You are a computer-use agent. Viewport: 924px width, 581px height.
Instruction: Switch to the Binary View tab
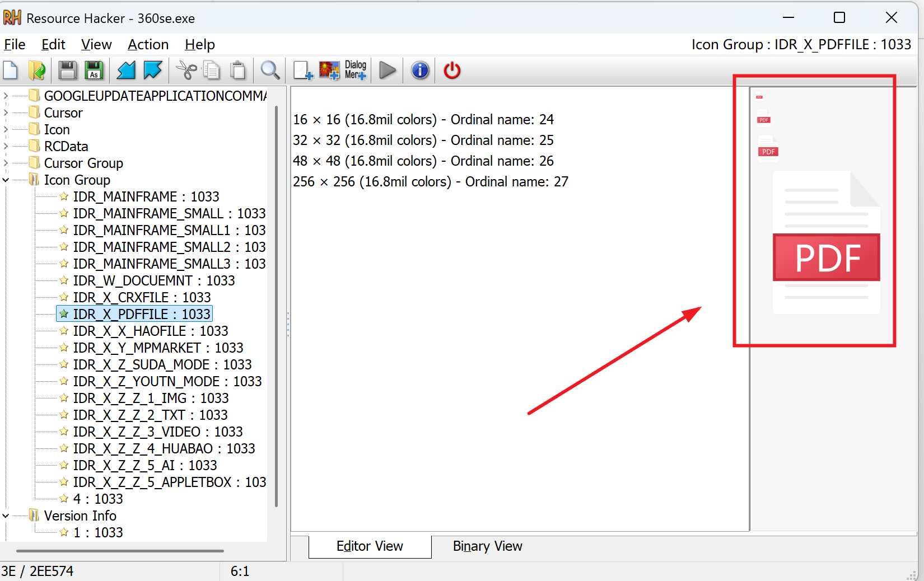[x=488, y=546]
